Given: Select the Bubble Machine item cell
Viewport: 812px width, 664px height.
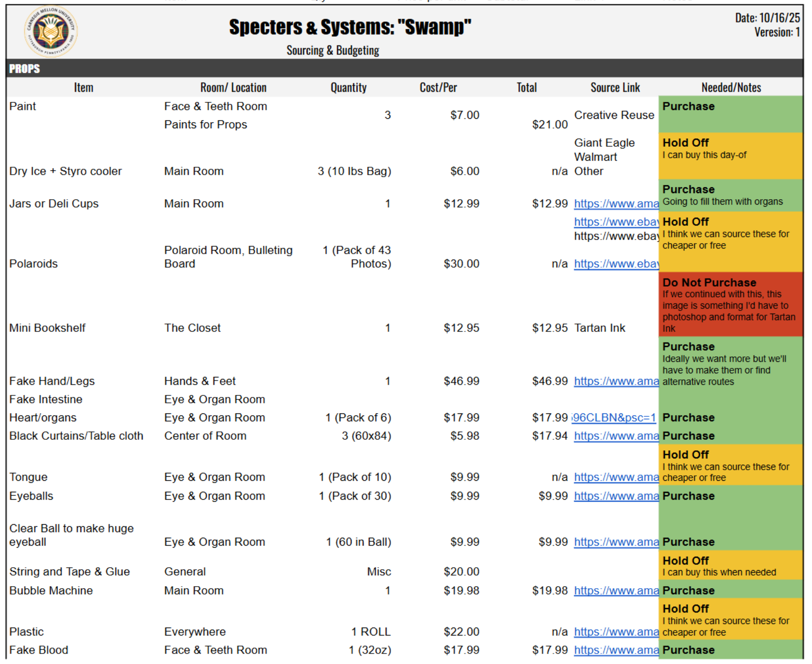Looking at the screenshot, I should coord(51,591).
